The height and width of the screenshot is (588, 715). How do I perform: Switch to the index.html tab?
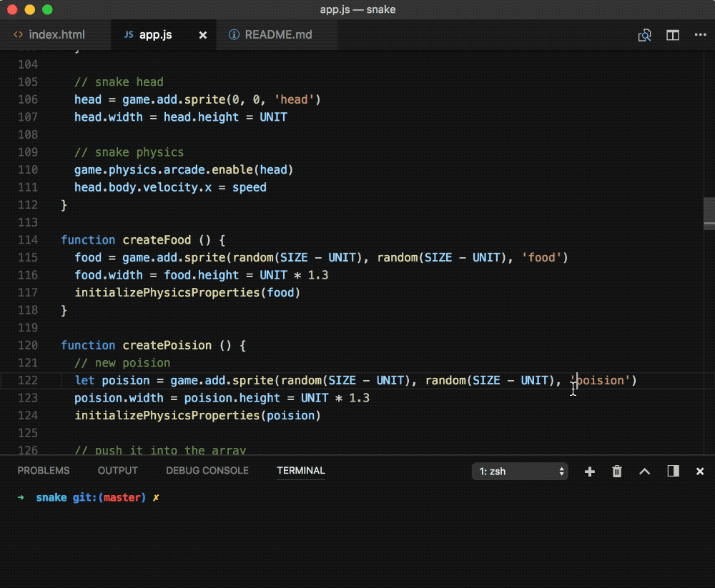pos(56,34)
